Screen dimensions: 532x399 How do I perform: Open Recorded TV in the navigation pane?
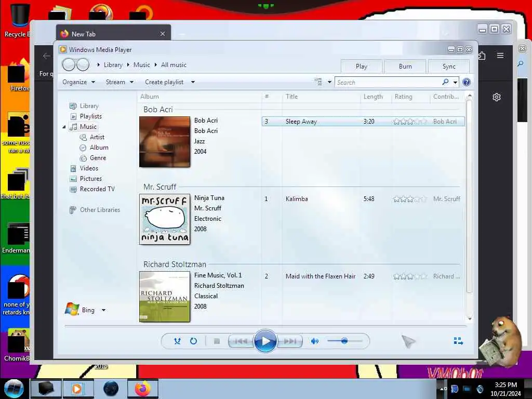click(97, 189)
